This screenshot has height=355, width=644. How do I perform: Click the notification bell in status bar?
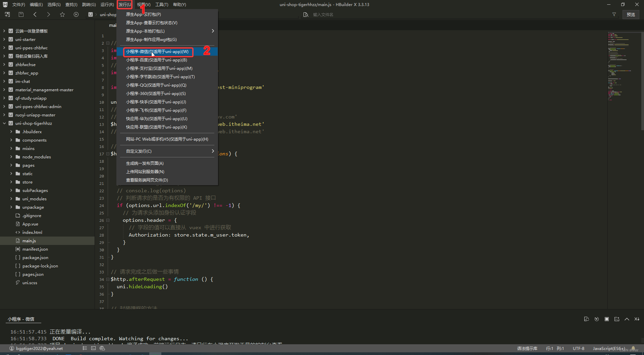(x=633, y=348)
